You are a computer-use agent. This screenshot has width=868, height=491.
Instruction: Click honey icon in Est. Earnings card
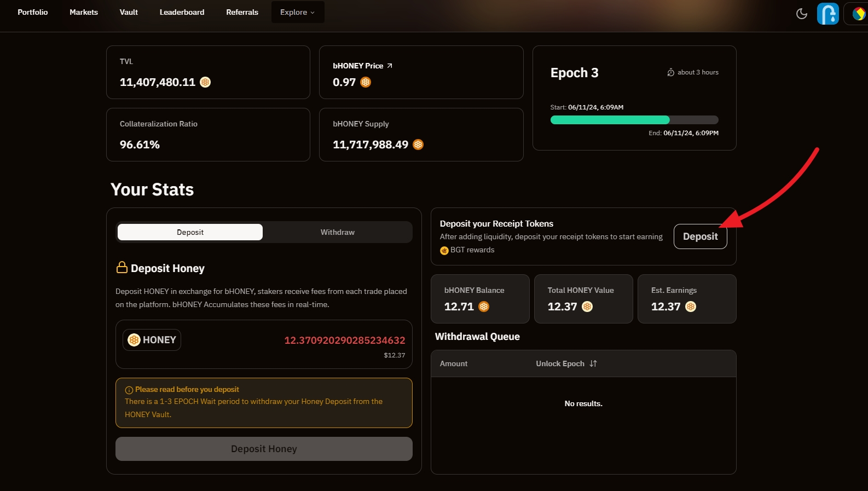coord(691,307)
